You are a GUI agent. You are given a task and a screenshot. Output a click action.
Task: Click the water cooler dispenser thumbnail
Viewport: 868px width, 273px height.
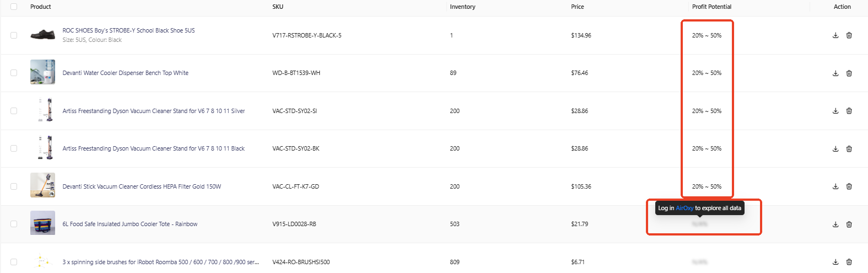click(x=42, y=72)
